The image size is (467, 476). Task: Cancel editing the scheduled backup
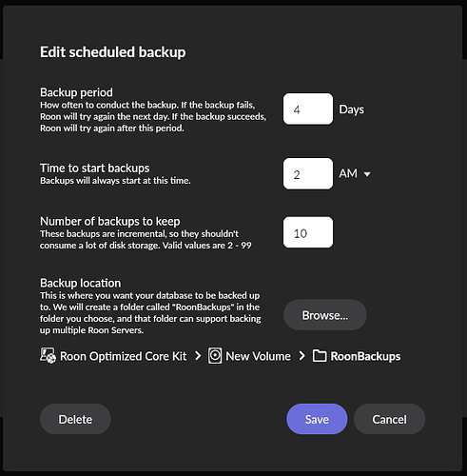(x=389, y=419)
